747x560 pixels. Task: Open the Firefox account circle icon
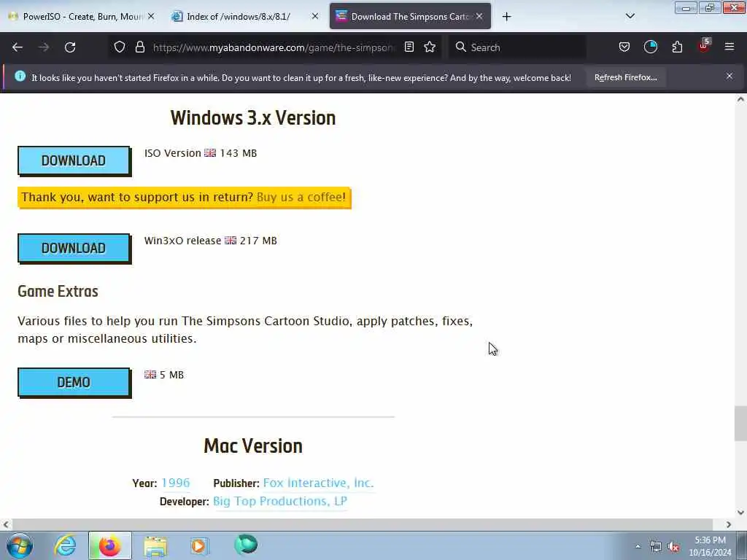(x=650, y=47)
